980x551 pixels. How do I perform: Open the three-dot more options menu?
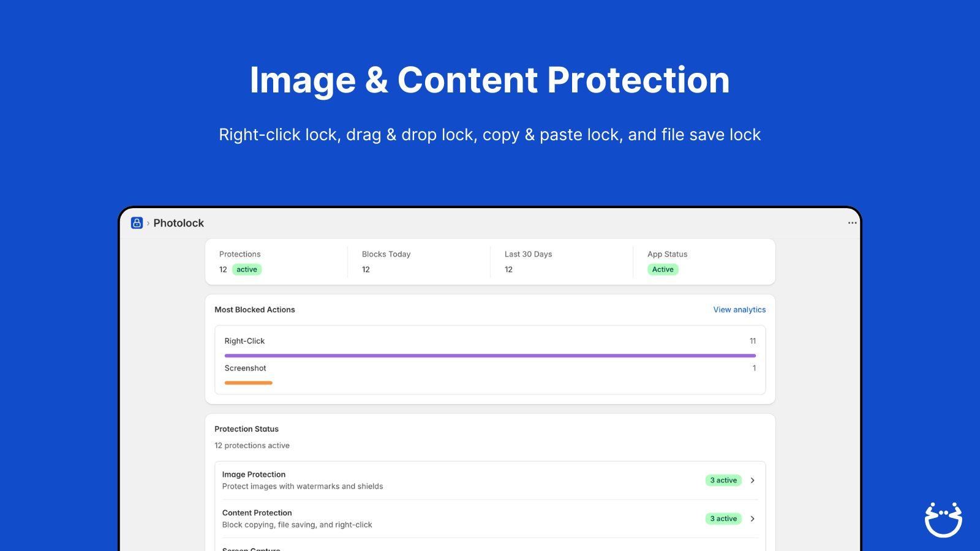[x=852, y=223]
